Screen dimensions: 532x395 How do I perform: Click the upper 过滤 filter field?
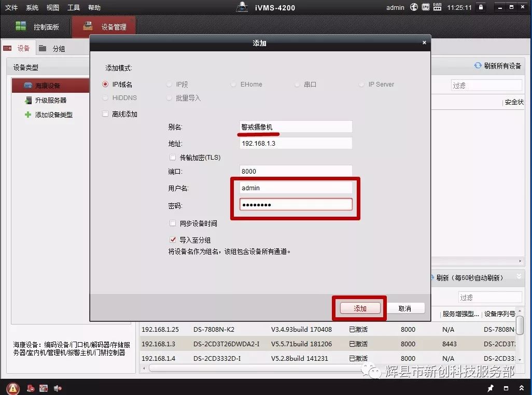(x=486, y=85)
